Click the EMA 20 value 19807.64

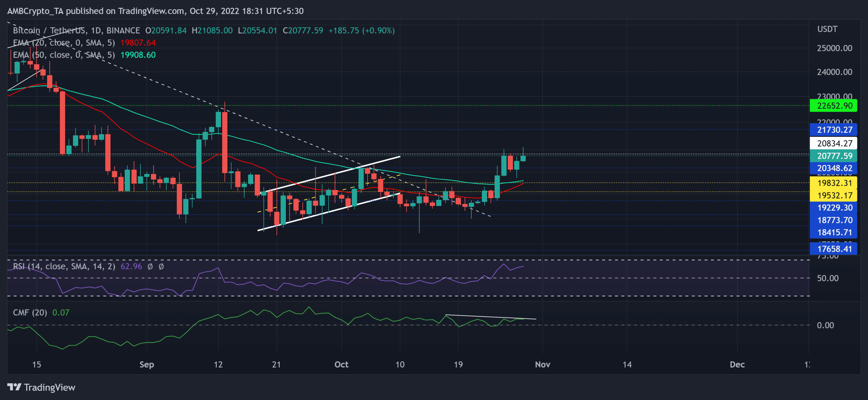click(138, 43)
